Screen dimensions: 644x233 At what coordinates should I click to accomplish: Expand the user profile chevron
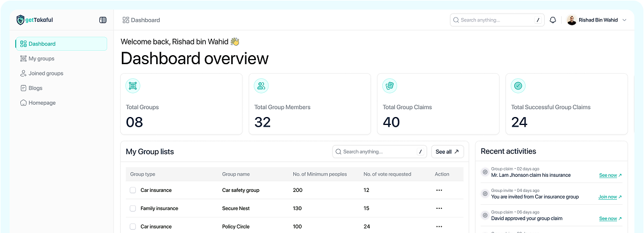pos(624,20)
